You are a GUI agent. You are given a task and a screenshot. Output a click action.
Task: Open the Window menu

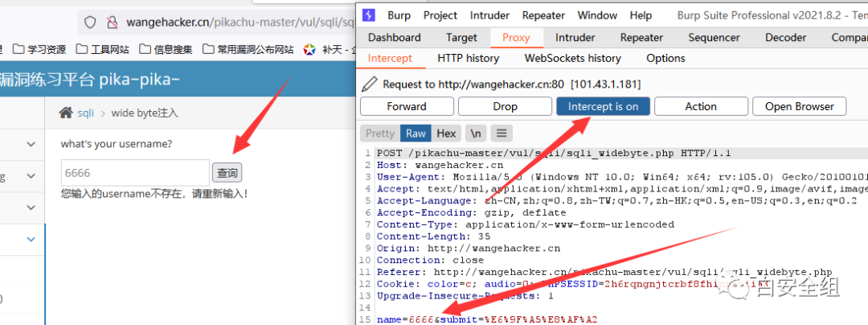596,15
